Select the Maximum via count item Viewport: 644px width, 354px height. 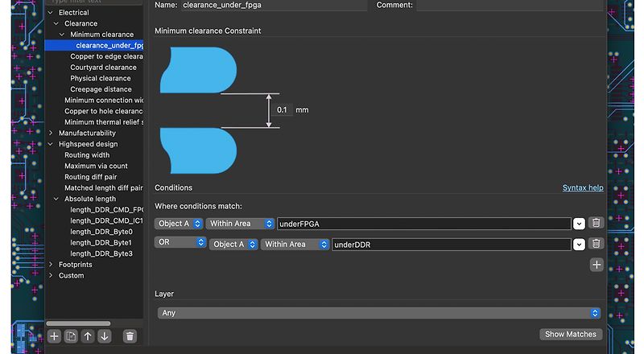coord(96,166)
